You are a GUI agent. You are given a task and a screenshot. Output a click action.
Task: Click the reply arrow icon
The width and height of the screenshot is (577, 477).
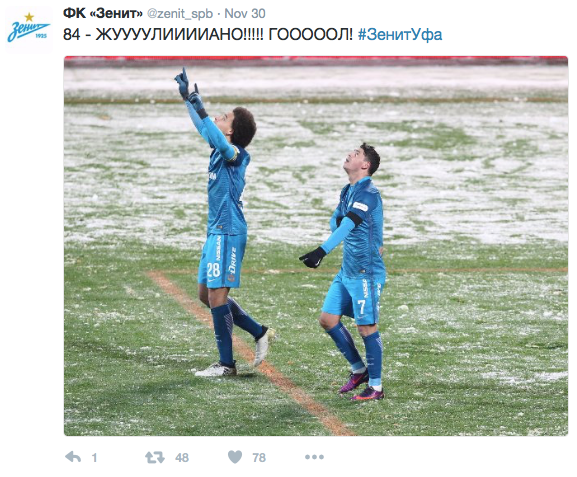(73, 457)
